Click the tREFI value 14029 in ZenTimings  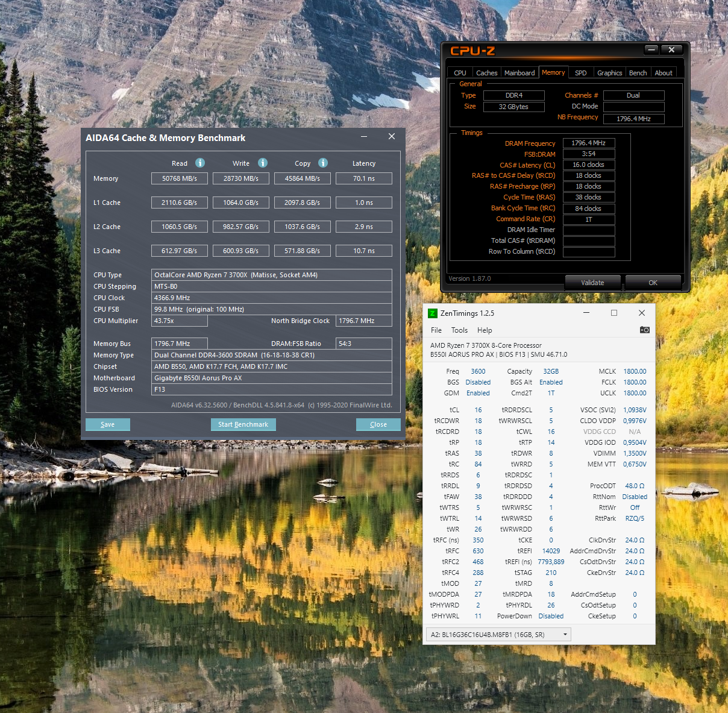coord(551,551)
